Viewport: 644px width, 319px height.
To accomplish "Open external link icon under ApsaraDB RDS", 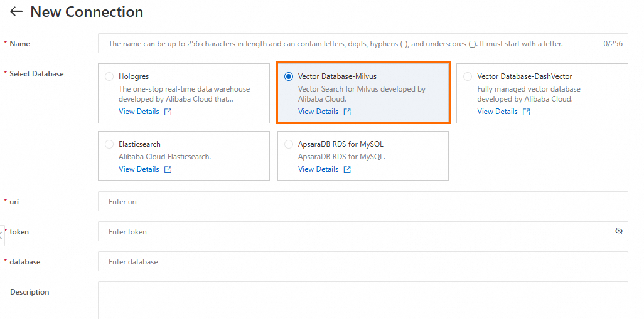I will [347, 170].
